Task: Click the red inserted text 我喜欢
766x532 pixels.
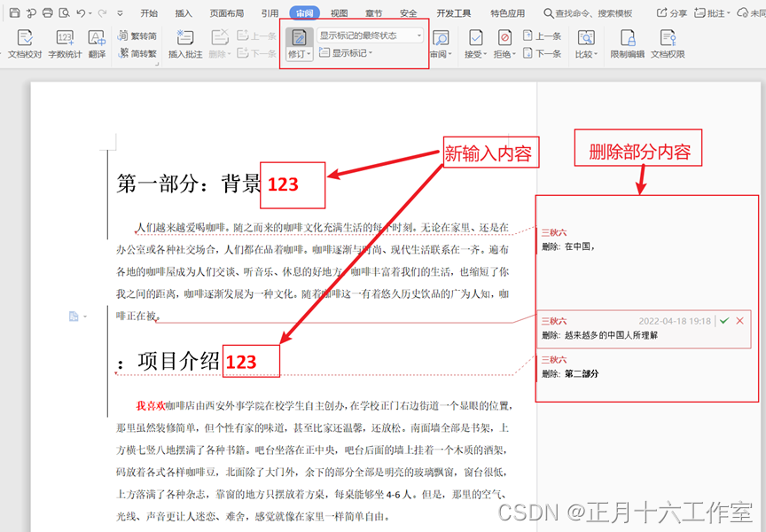Action: tap(151, 406)
